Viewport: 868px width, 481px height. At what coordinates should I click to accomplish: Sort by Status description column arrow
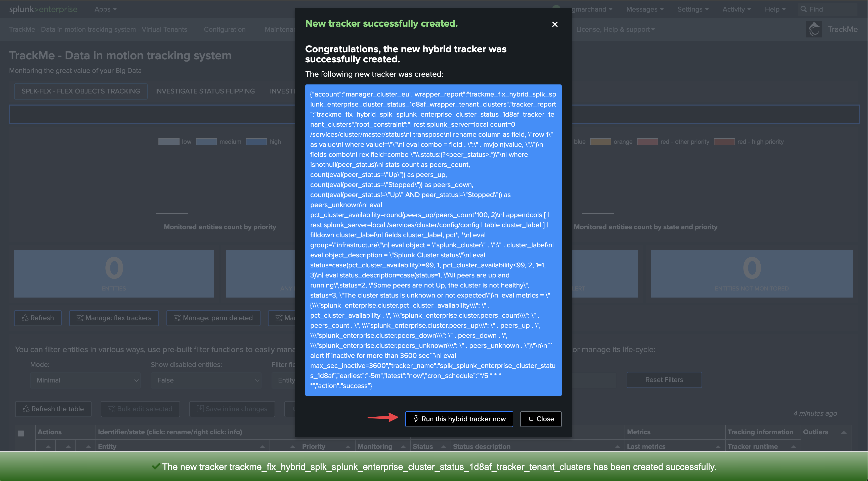click(x=617, y=447)
